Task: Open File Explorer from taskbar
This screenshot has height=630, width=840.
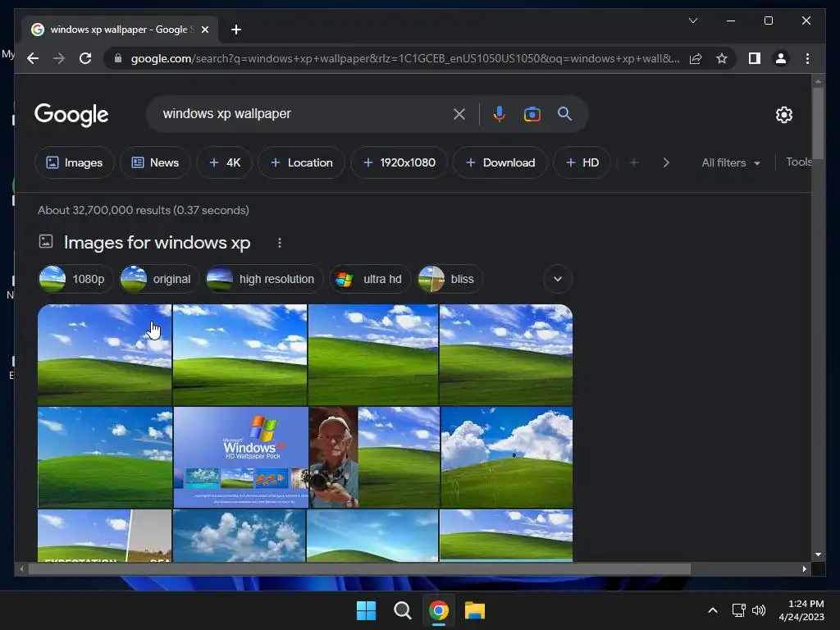Action: coord(475,610)
